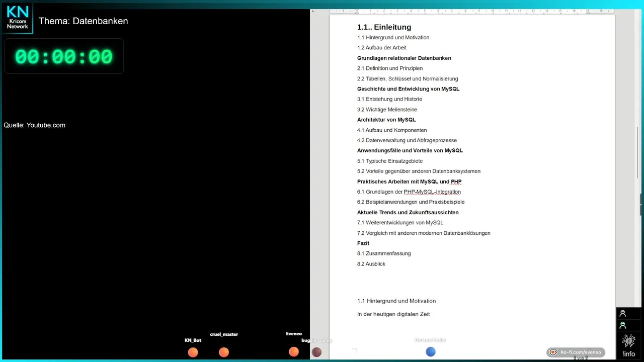Click '6.1 Grundlagen der PHP-MySQL-Integration'
The width and height of the screenshot is (644, 362).
(409, 192)
